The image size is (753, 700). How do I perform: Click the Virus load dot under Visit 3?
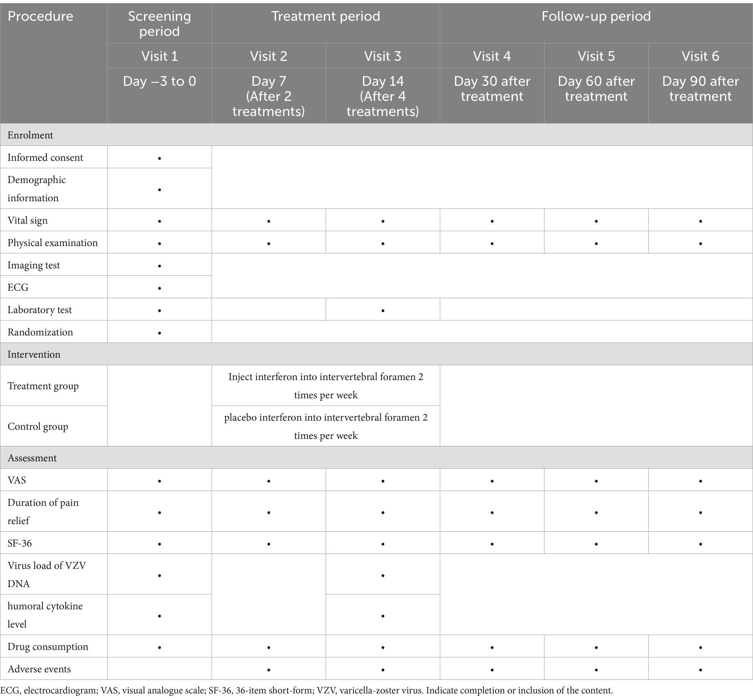pyautogui.click(x=383, y=575)
